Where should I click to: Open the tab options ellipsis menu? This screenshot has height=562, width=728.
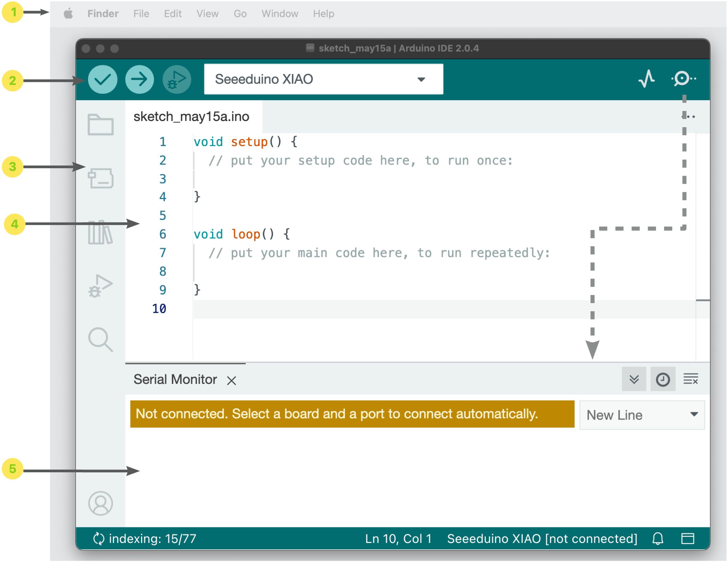(x=689, y=117)
